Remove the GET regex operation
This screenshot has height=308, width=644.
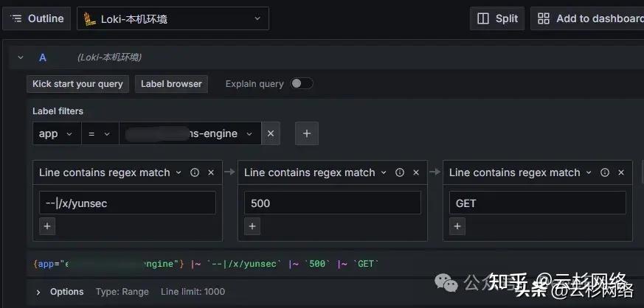coord(621,172)
